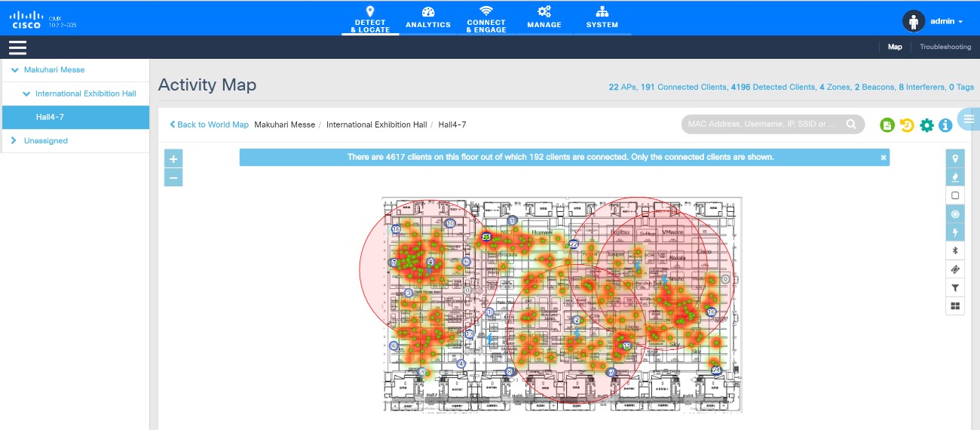Zoom in the map with plus button
Viewport: 980px width, 430px height.
click(173, 159)
